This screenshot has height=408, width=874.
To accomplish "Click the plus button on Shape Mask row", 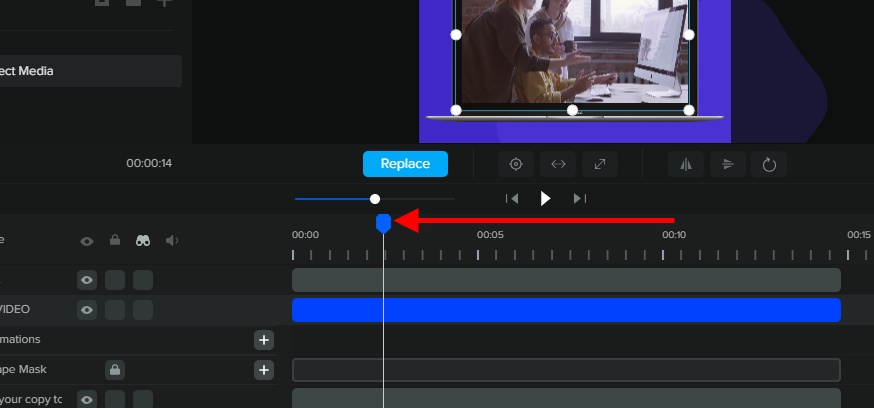I will point(264,370).
